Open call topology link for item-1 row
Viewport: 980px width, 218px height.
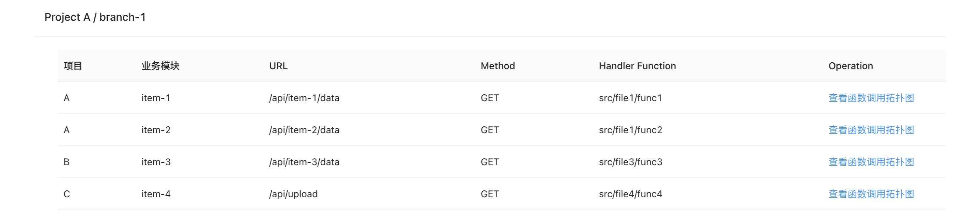pyautogui.click(x=871, y=98)
